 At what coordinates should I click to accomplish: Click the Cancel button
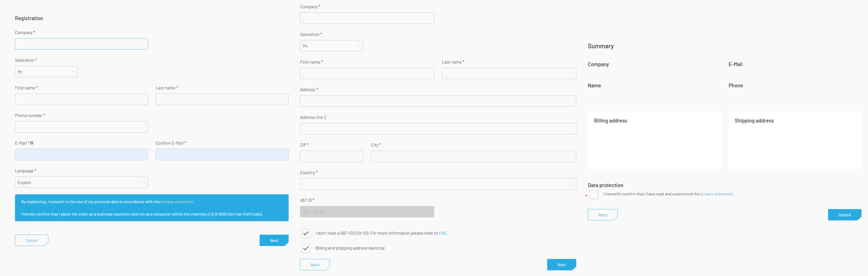[x=31, y=241]
